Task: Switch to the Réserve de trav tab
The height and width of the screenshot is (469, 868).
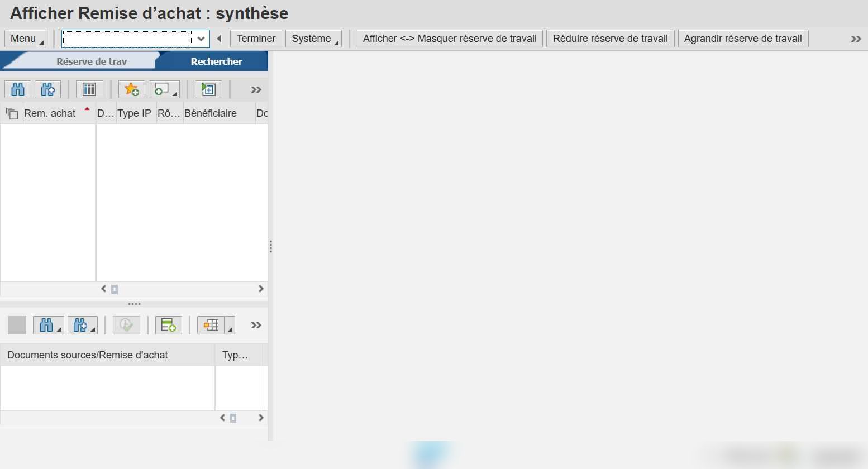Action: point(92,61)
